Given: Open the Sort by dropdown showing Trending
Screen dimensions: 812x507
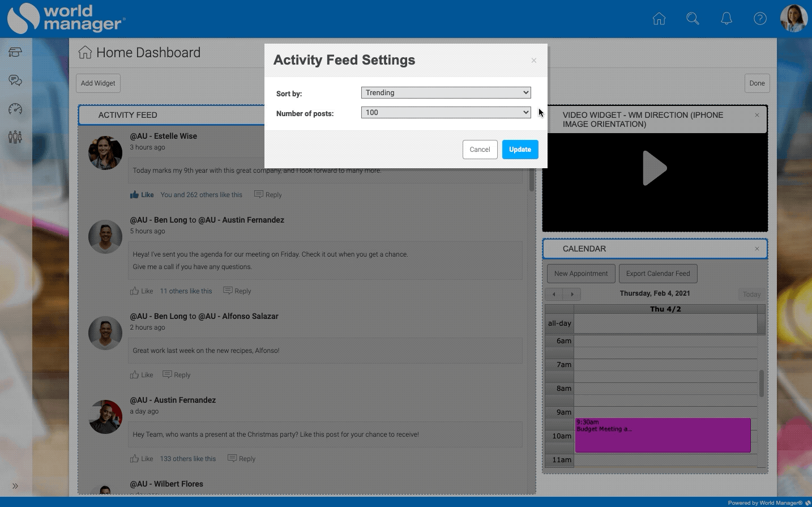Looking at the screenshot, I should click(446, 92).
